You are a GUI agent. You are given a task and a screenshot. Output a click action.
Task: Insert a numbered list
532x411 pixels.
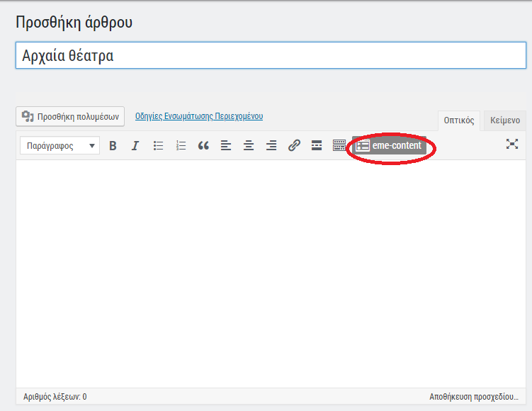(181, 145)
